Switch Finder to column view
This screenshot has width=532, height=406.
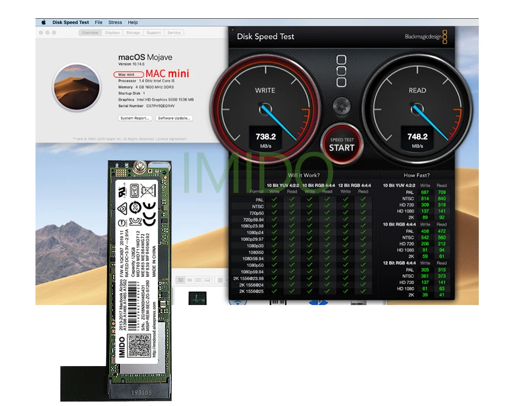pyautogui.click(x=198, y=280)
